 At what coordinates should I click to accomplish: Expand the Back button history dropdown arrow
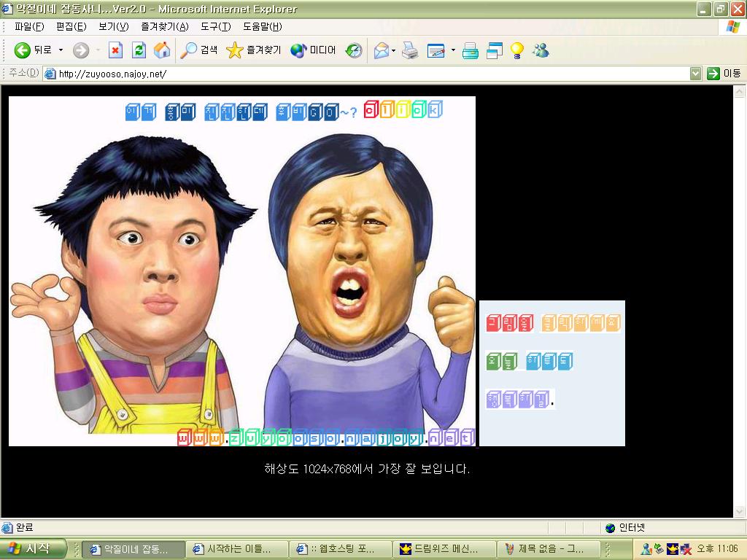coord(61,50)
